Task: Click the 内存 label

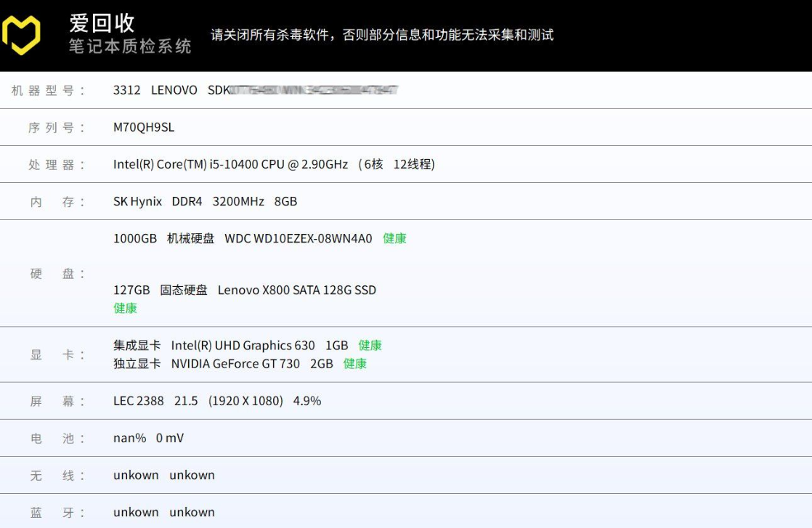Action: tap(57, 202)
